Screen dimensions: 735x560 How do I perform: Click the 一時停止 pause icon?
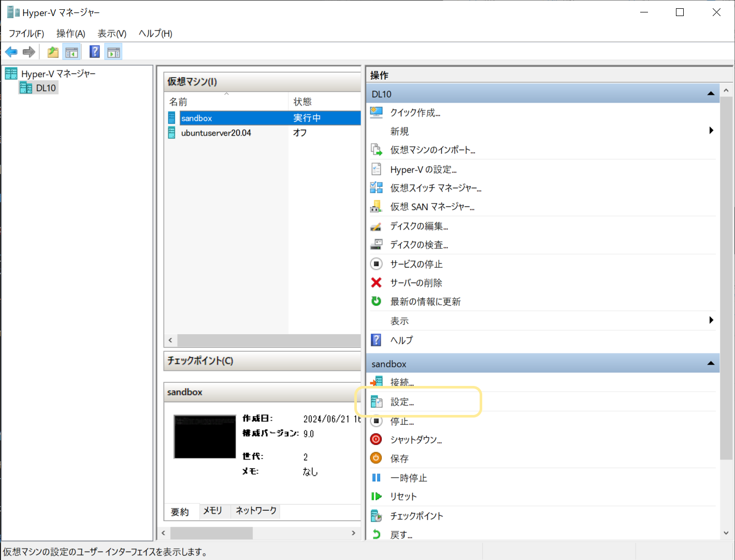(377, 478)
